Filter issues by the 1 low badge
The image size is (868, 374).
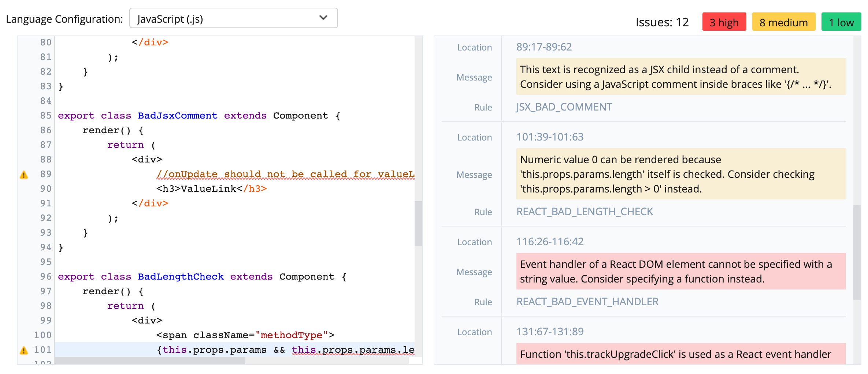(x=841, y=22)
